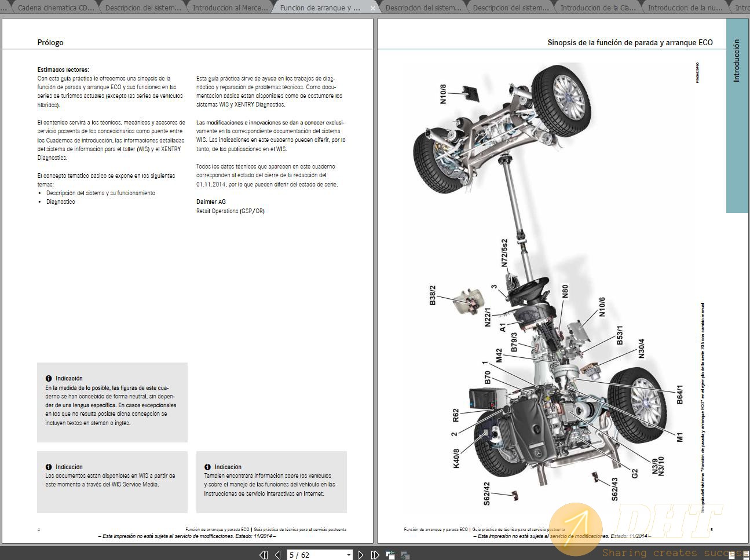This screenshot has height=560, width=750.
Task: Click info icon of Internet instructions note
Action: click(x=207, y=467)
